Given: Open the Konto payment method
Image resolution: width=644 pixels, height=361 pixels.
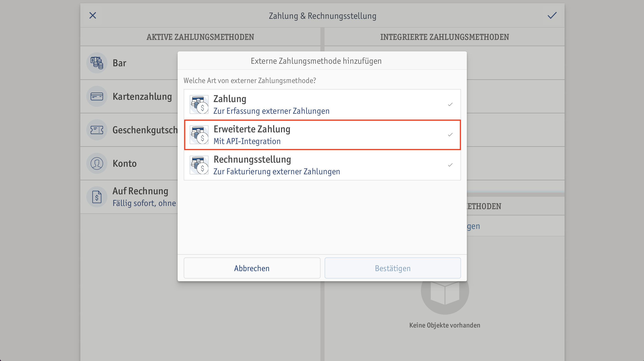Looking at the screenshot, I should 129,163.
